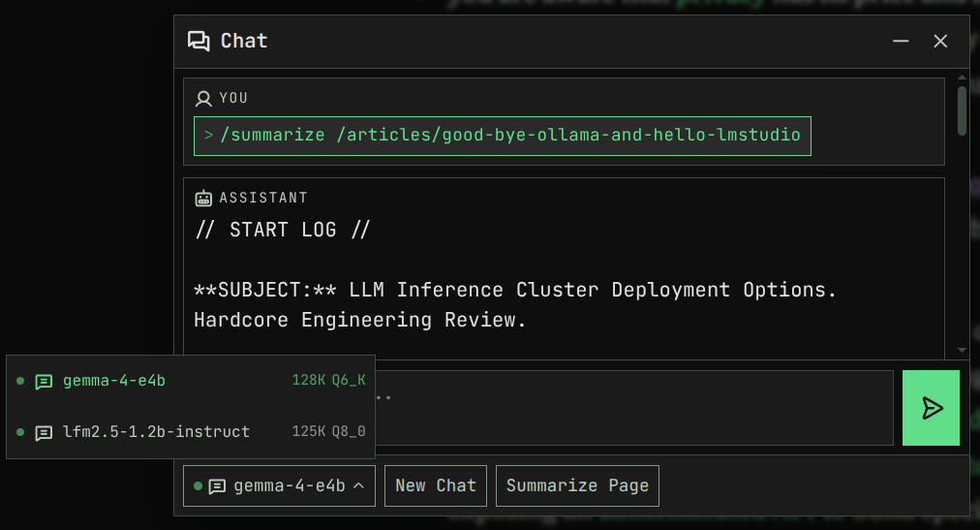Screen dimensions: 980x530
Task: Click the scroll-down arrow of chat scrollbar
Action: tap(962, 351)
